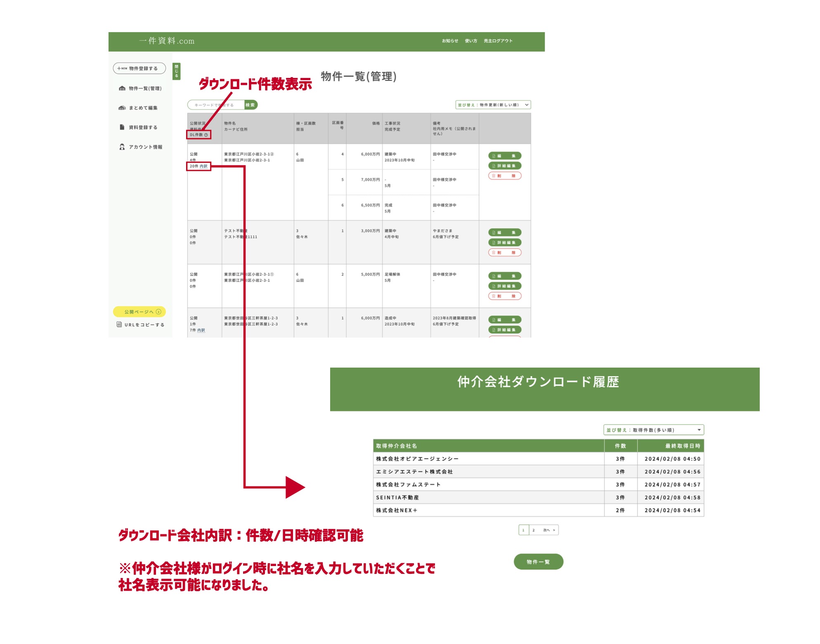820x644 pixels.
Task: Click 売主ログアウト in the header
Action: [498, 41]
